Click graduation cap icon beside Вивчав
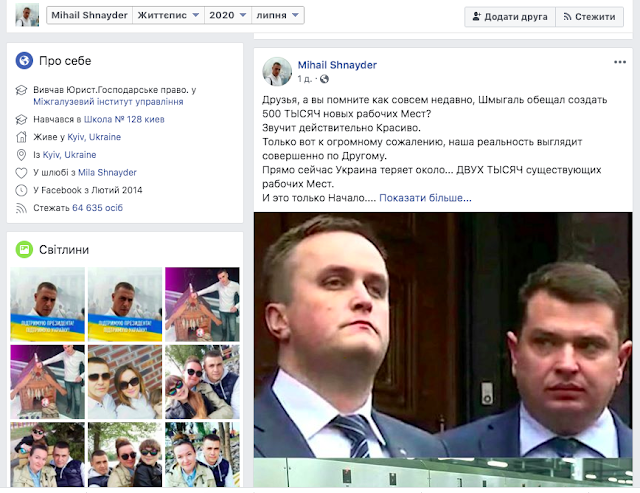Image resolution: width=640 pixels, height=493 pixels. click(21, 90)
